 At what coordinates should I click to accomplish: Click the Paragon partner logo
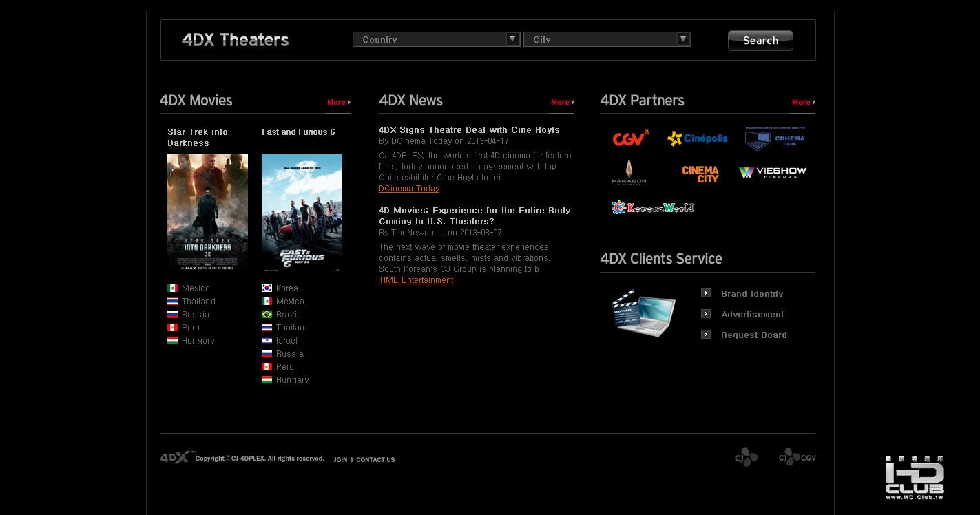tap(629, 173)
